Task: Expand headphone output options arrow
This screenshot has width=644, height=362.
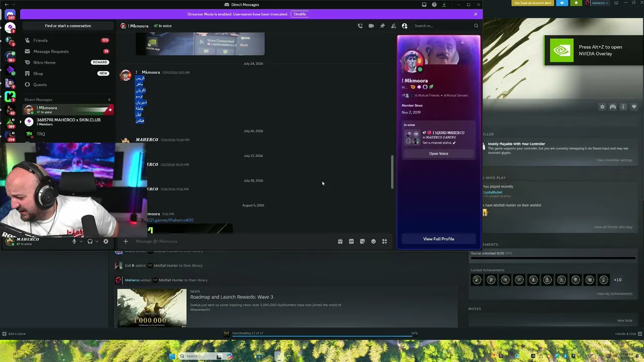Action: click(x=97, y=241)
